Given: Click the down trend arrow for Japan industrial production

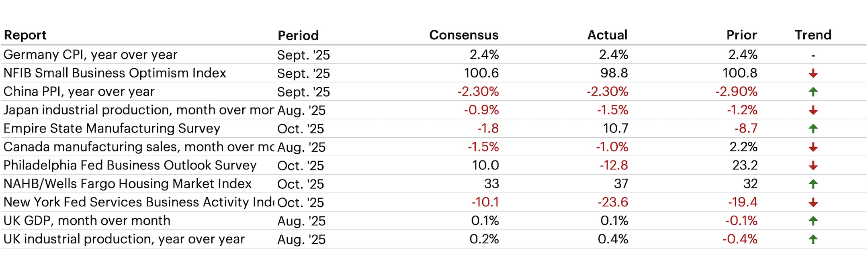Looking at the screenshot, I should coord(813,110).
